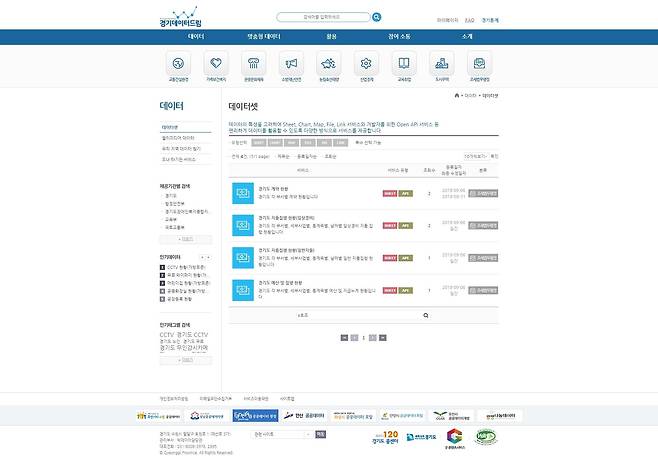Open the book-shaped education category icon
This screenshot has width=658, height=456.
coord(404,64)
